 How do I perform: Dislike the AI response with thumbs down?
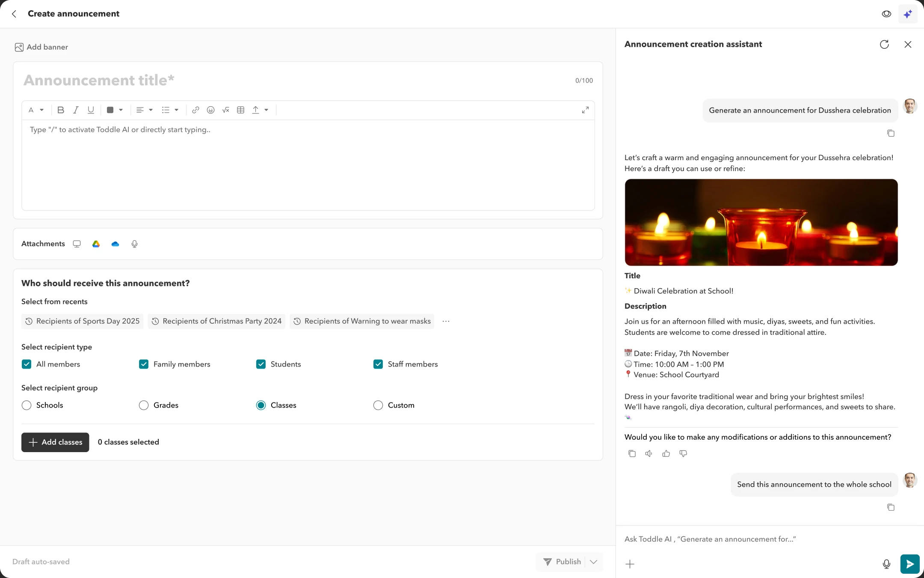[683, 453]
